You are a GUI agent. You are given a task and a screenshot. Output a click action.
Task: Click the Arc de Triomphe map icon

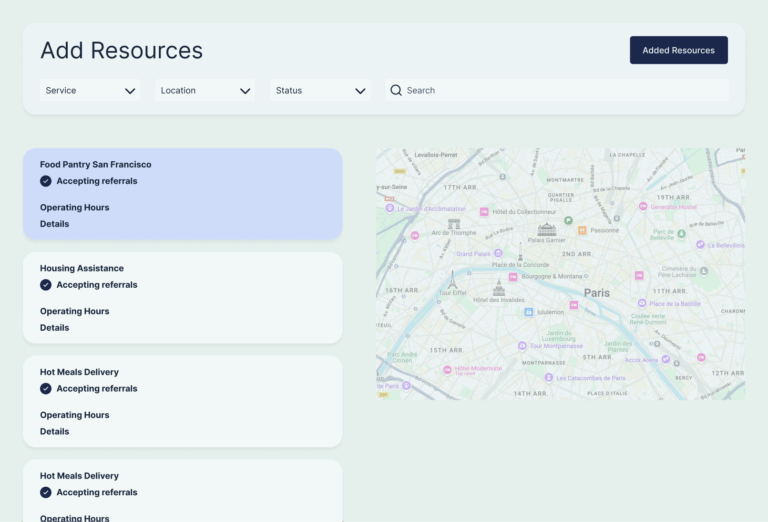pyautogui.click(x=454, y=224)
